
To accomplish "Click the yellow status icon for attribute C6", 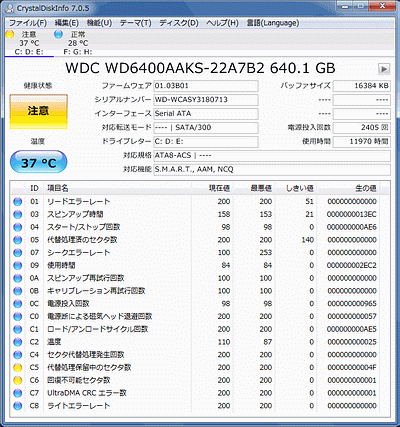I will [x=17, y=380].
